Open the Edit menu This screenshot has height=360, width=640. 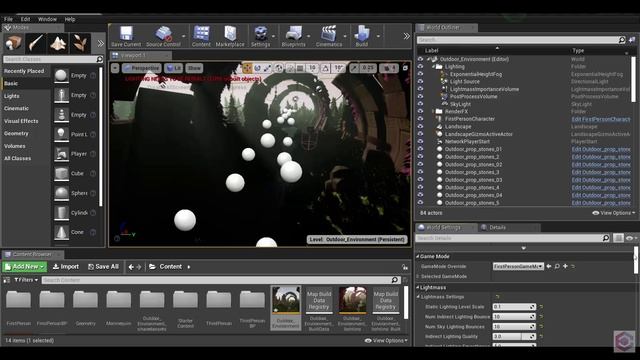tap(25, 19)
